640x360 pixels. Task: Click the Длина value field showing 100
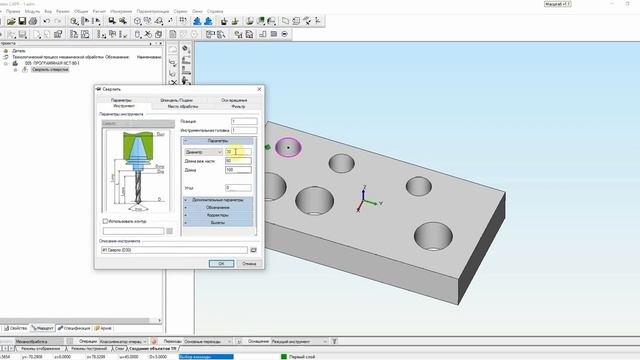tap(238, 170)
